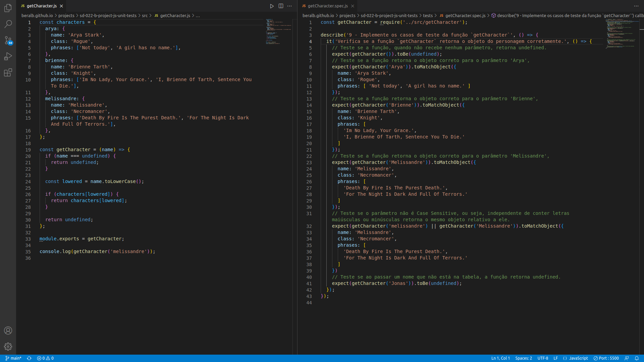The height and width of the screenshot is (362, 644).
Task: Synchronize changes via status bar sync icon
Action: pyautogui.click(x=29, y=358)
